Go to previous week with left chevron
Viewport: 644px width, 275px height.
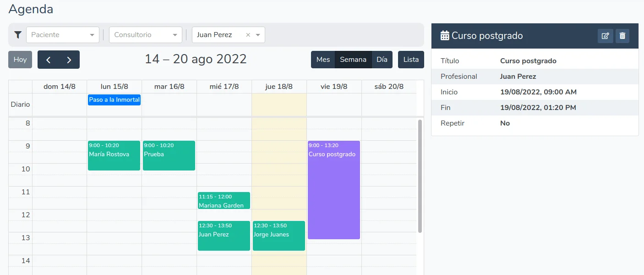coord(48,60)
